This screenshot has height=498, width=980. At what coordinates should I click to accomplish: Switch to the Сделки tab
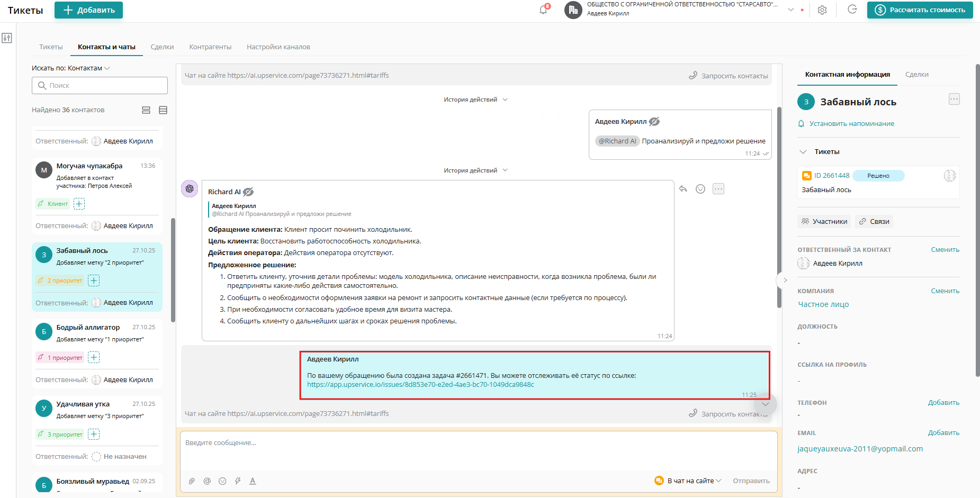click(162, 47)
